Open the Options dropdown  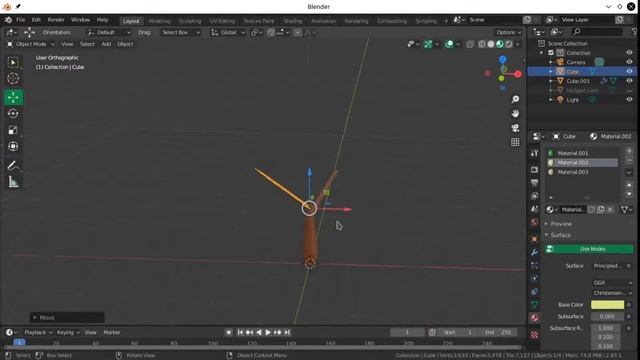point(508,32)
